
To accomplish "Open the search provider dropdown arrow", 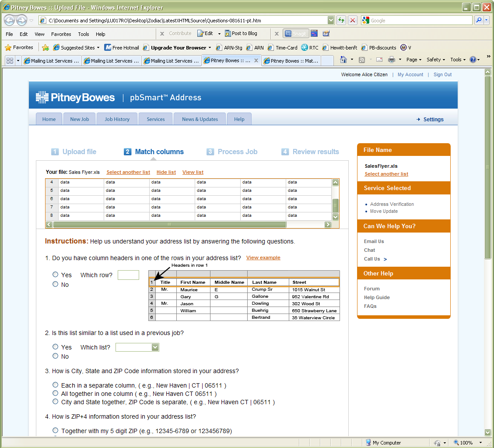I will (487, 21).
